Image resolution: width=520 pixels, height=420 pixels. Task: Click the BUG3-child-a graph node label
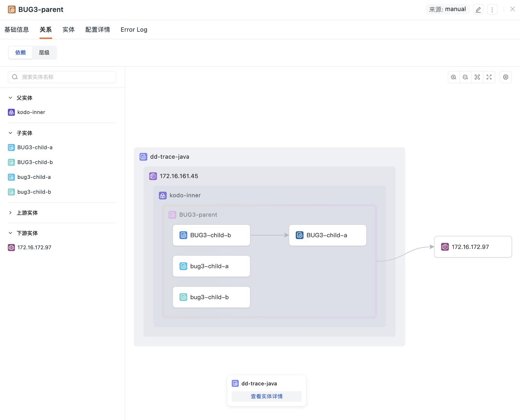click(327, 235)
